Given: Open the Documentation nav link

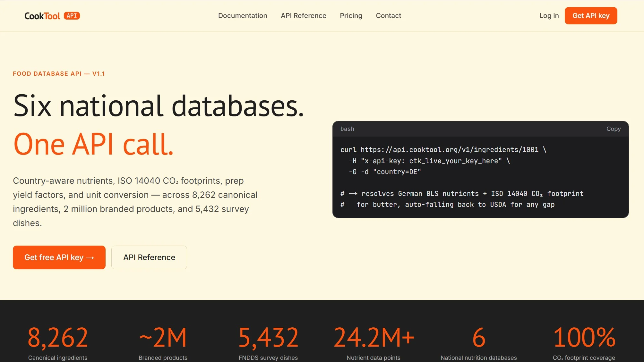Looking at the screenshot, I should (243, 16).
